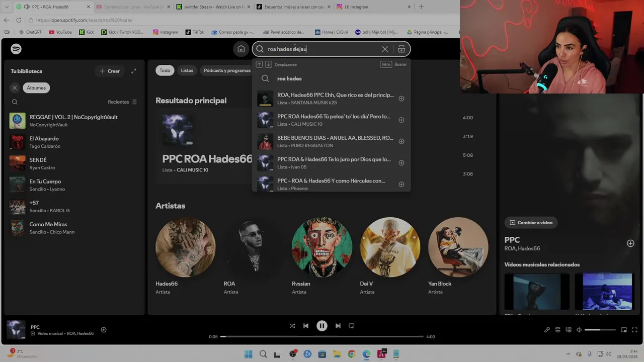Add CALI MUSIC 10 suggestion to library
Viewport: 644px width, 362px height.
pyautogui.click(x=401, y=120)
